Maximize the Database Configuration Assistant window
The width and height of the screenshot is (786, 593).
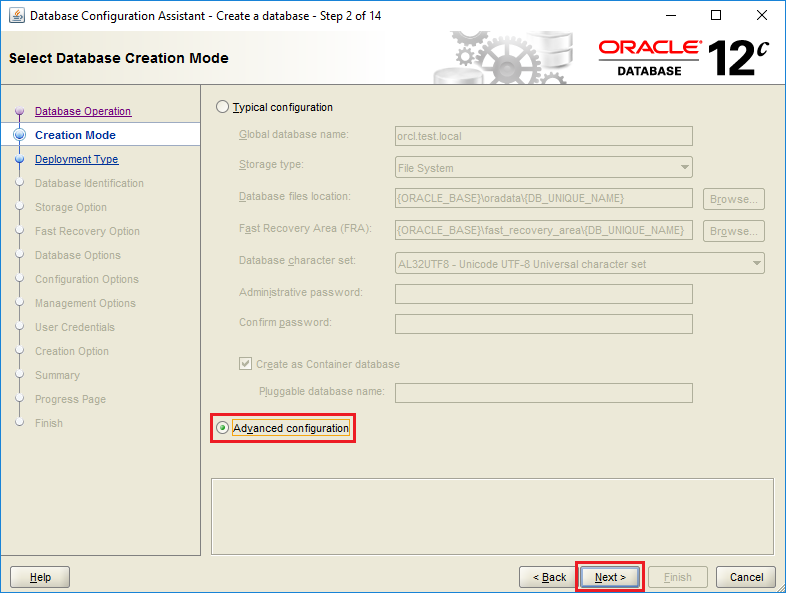(x=716, y=16)
